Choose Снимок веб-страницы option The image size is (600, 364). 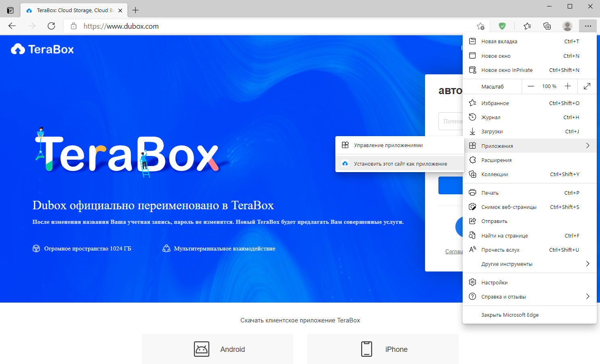pyautogui.click(x=530, y=207)
